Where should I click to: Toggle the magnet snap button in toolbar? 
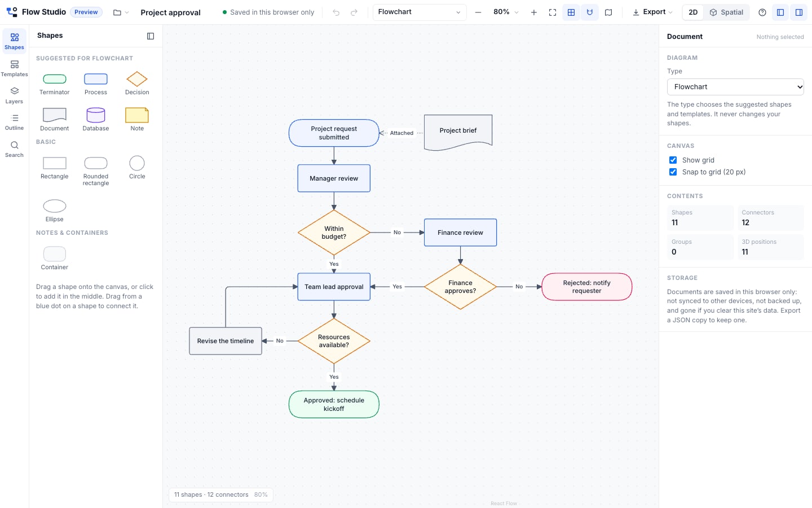click(590, 12)
